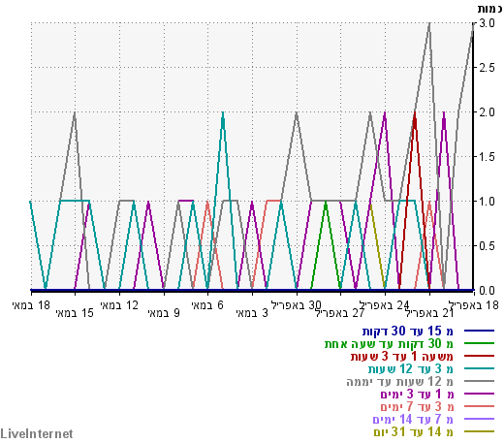Click the y-axis value 1.5
The image size is (504, 443).
click(x=487, y=157)
